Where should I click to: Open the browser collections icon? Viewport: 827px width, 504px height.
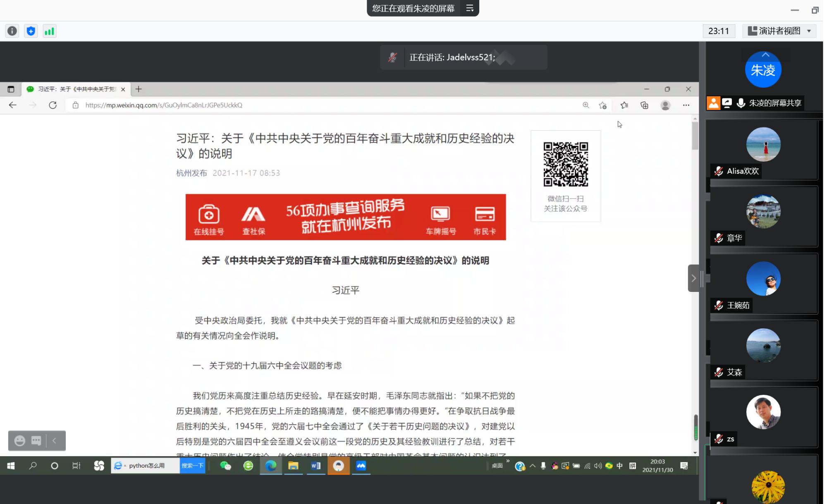pos(645,105)
